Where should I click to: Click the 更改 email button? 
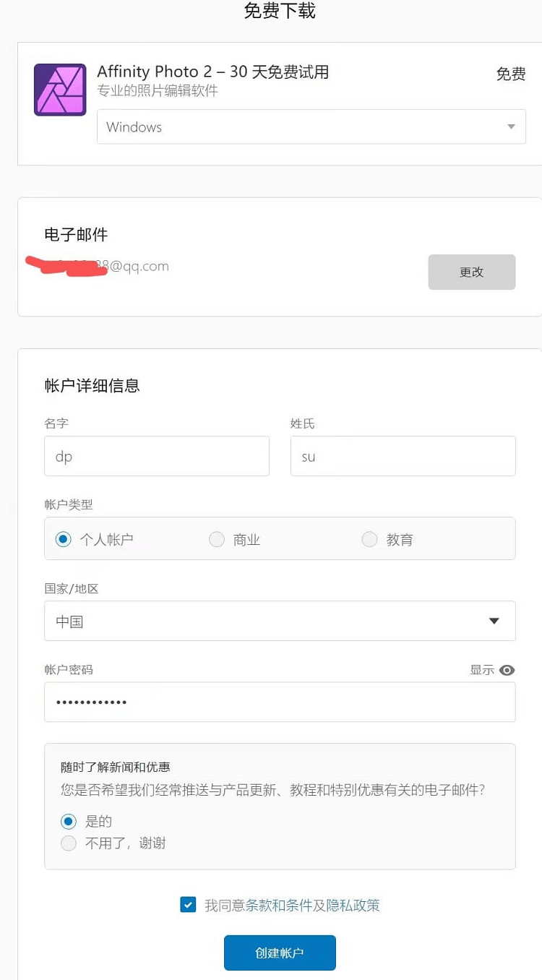pos(472,272)
